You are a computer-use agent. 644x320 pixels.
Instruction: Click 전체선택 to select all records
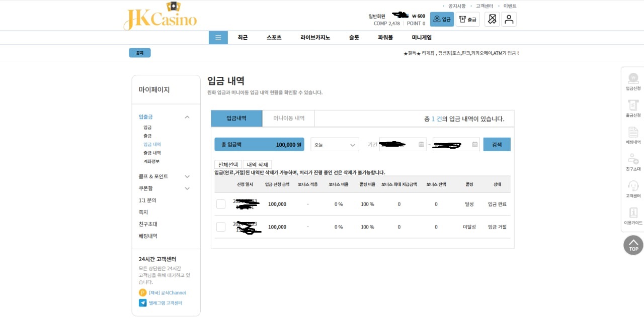(228, 165)
